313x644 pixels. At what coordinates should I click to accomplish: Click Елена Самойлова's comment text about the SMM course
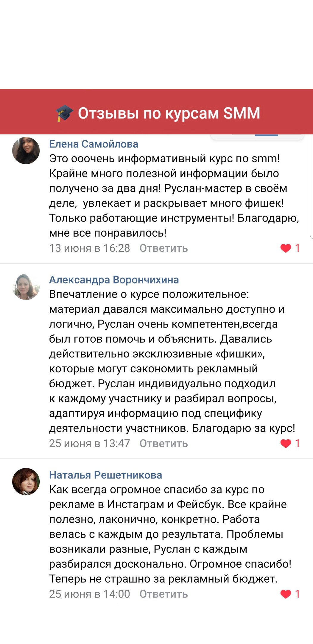(x=167, y=196)
